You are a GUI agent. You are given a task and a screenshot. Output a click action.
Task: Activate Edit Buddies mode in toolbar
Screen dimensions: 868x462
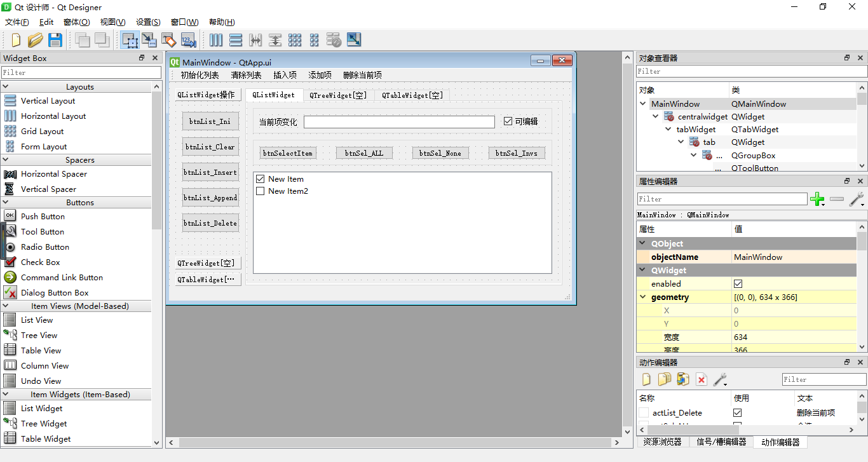168,39
